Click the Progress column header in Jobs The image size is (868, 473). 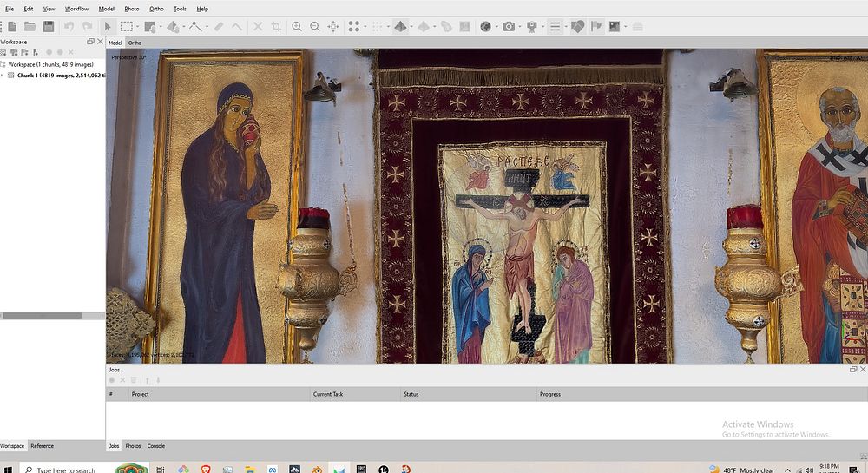pos(702,394)
